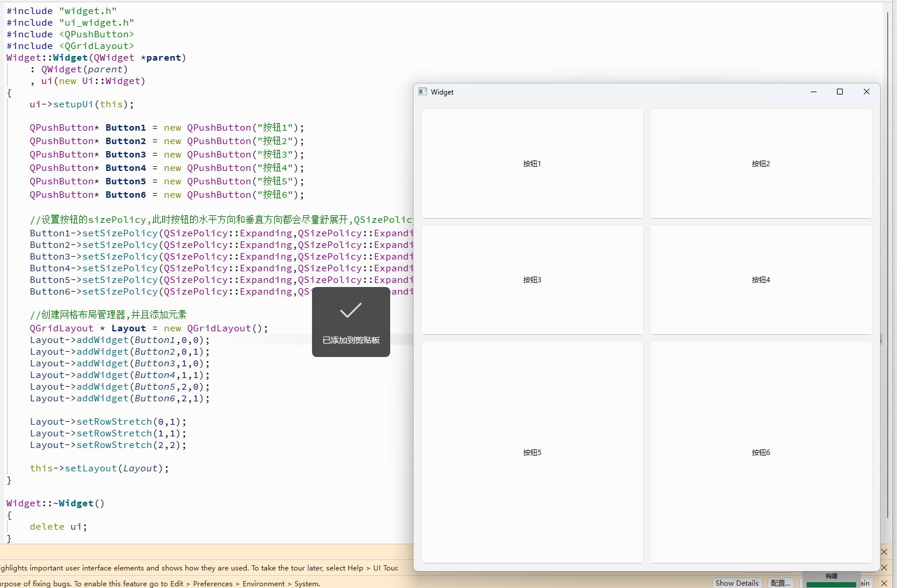Screen dimensions: 897x588
Task: Click the Layout->addWidget(Button4,1,1); line
Action: coord(120,374)
